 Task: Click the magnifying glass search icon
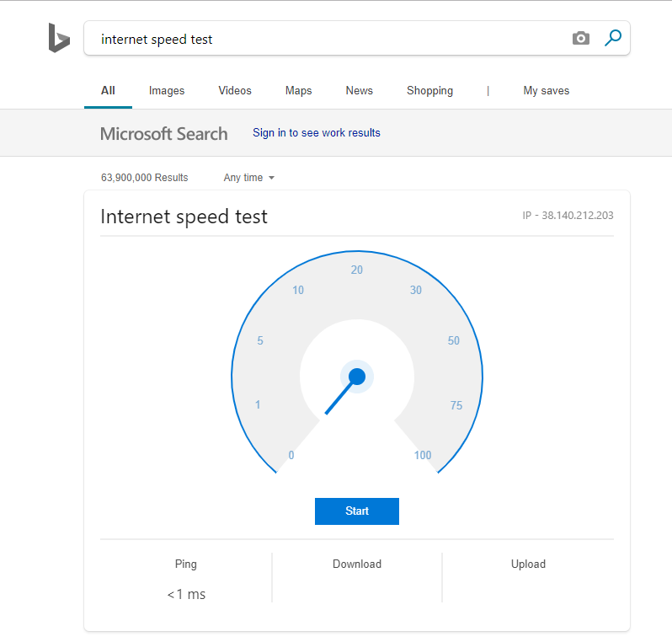[613, 38]
